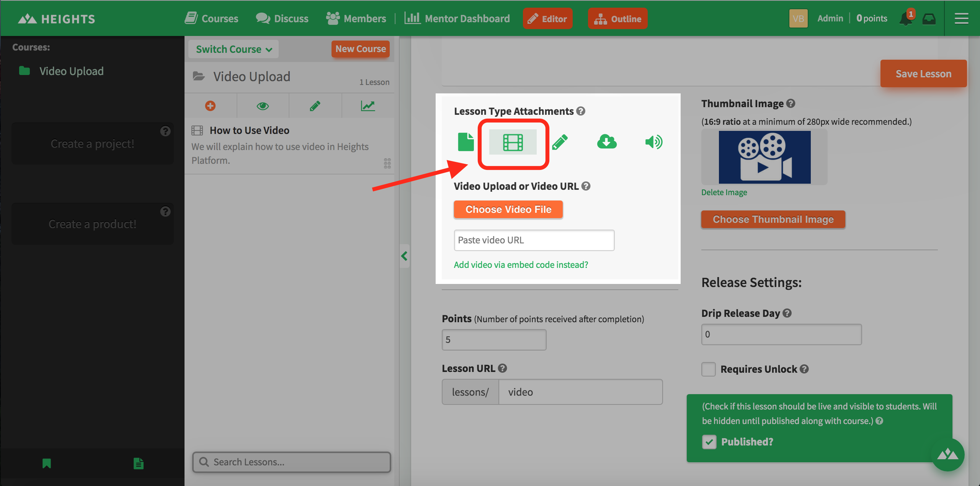Click the Drip Release Day field
This screenshot has height=486, width=980.
(x=781, y=334)
